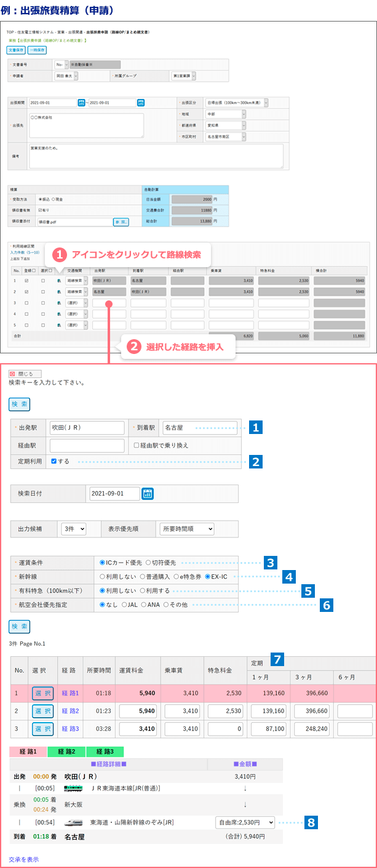Select EX-IC for 新幹線
The width and height of the screenshot is (377, 868).
(x=208, y=576)
